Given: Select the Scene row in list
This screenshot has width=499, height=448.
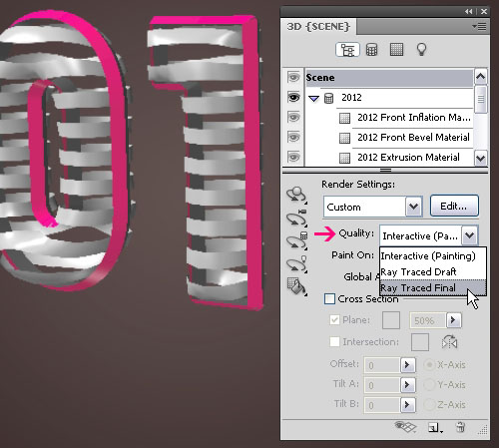Looking at the screenshot, I should tap(389, 78).
